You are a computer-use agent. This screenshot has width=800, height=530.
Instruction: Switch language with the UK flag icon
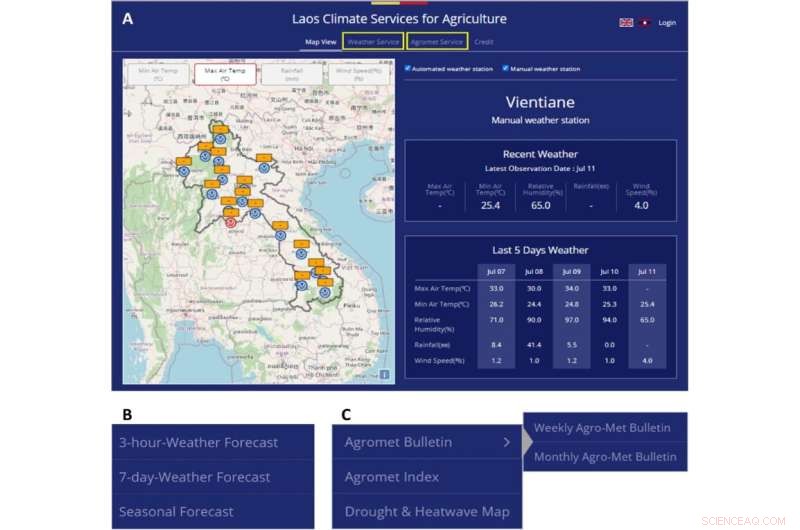point(626,22)
